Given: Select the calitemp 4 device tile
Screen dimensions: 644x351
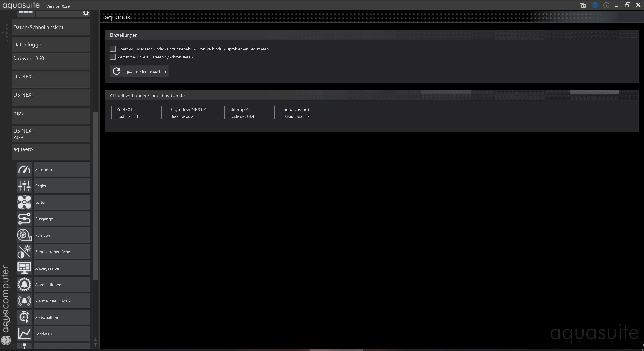Looking at the screenshot, I should coord(249,112).
